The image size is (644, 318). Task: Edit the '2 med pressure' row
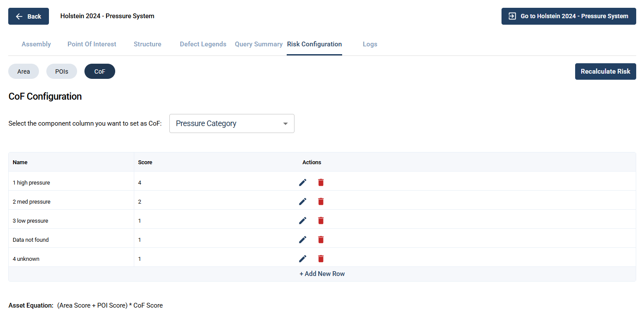[303, 201]
